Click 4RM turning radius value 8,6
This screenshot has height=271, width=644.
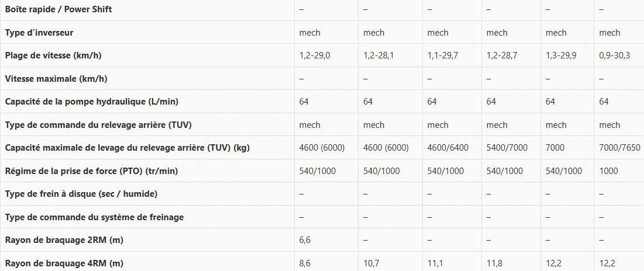[305, 263]
